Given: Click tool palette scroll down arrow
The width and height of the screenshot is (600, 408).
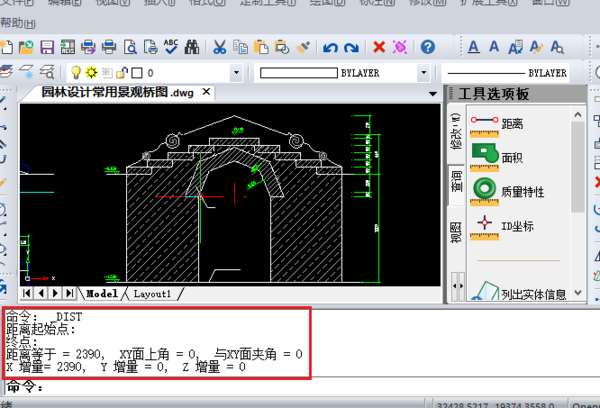Looking at the screenshot, I should click(578, 293).
